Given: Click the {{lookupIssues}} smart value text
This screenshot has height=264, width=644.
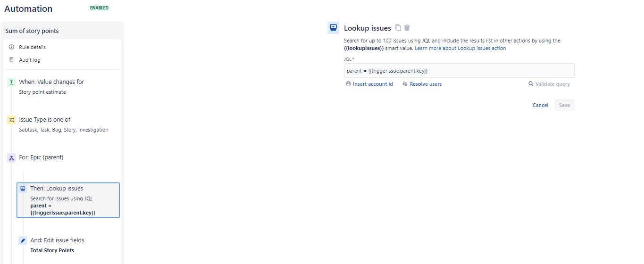Looking at the screenshot, I should (x=364, y=48).
